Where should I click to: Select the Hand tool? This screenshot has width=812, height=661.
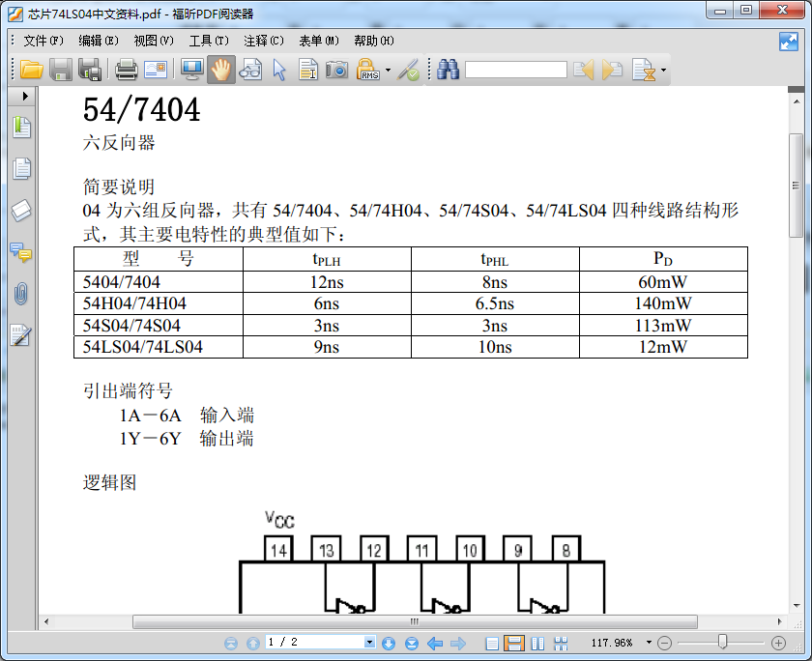pyautogui.click(x=221, y=70)
